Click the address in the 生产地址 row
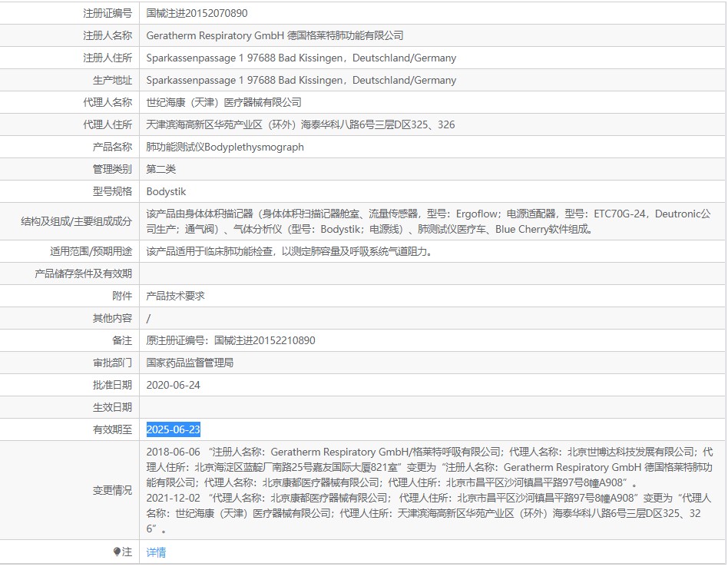This screenshot has height=570, width=728. click(301, 80)
